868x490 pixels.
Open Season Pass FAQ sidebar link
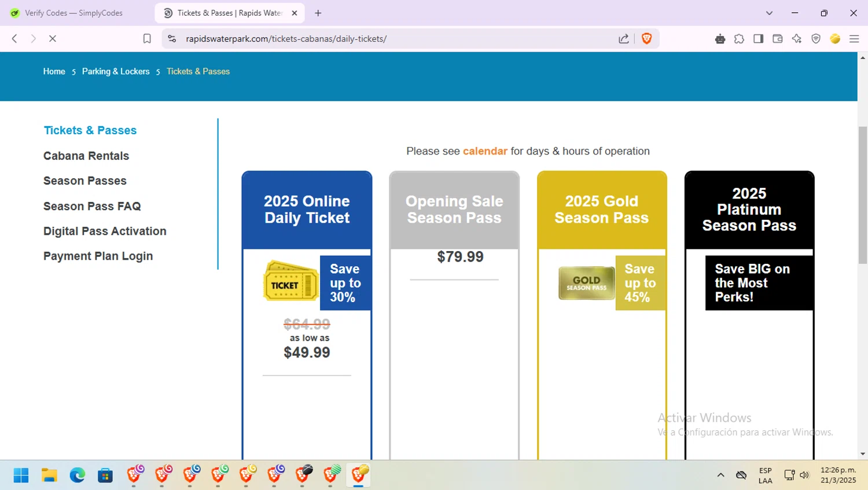point(92,206)
